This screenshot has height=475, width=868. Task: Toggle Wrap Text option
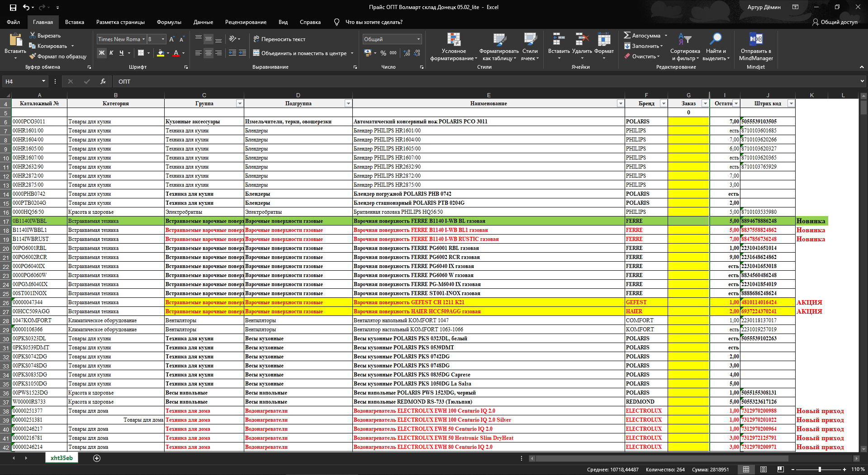pos(279,39)
